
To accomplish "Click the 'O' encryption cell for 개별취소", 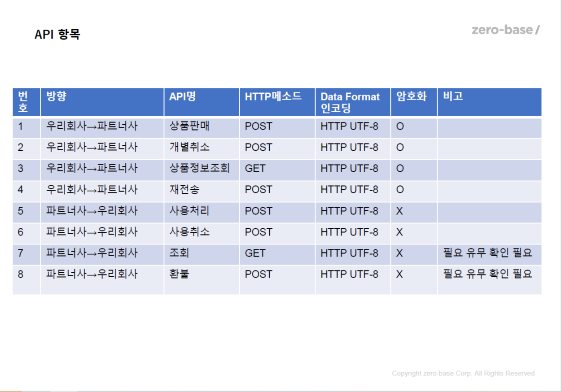I will click(414, 148).
